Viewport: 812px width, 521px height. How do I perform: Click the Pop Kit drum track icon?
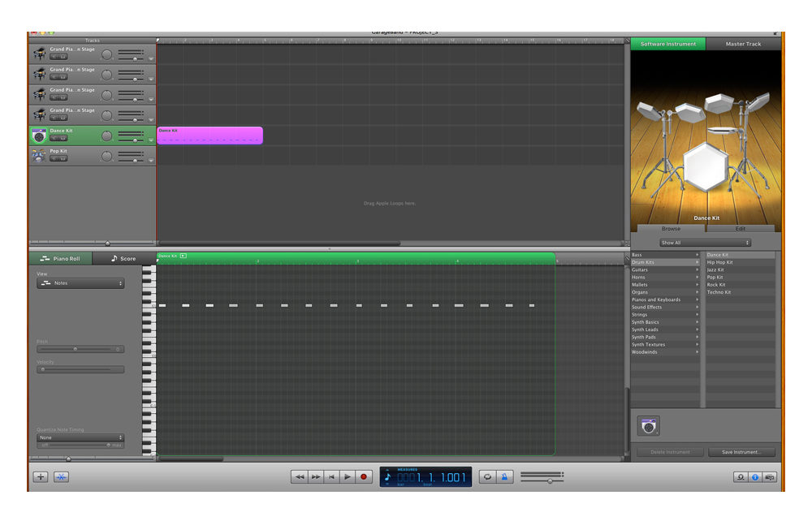[x=39, y=156]
